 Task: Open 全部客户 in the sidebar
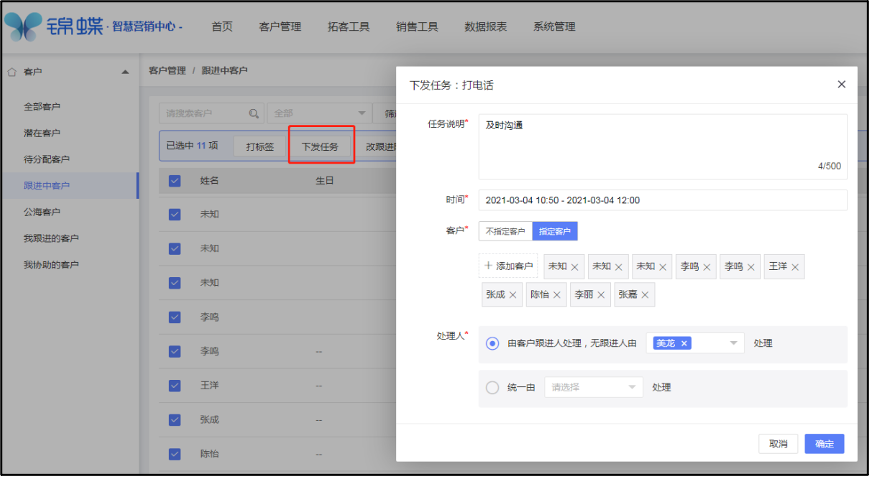(42, 106)
